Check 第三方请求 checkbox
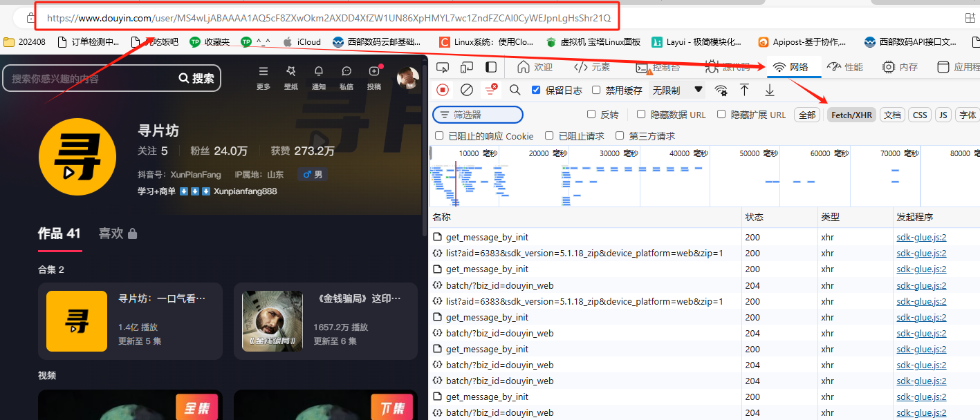 [620, 136]
